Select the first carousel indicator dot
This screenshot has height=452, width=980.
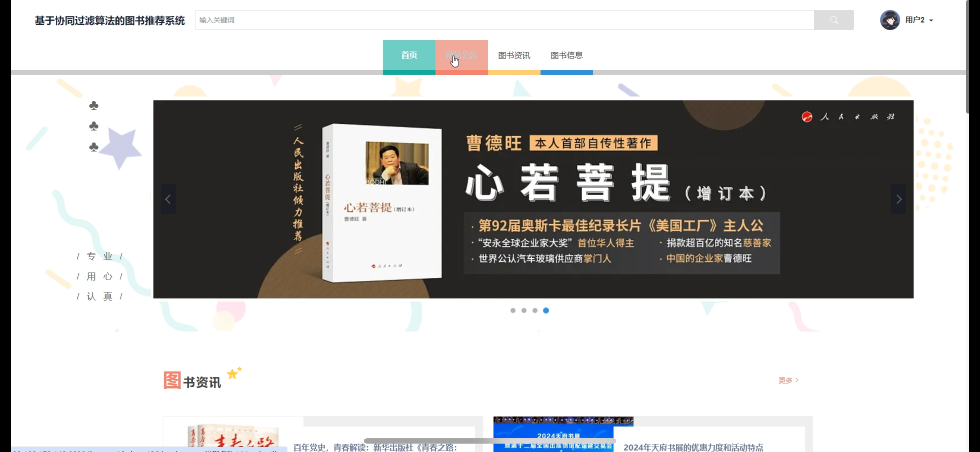[x=513, y=310]
